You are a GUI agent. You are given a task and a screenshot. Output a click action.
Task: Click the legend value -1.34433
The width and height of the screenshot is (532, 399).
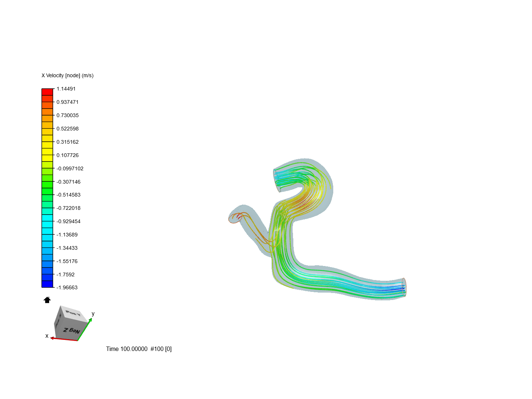click(x=67, y=248)
